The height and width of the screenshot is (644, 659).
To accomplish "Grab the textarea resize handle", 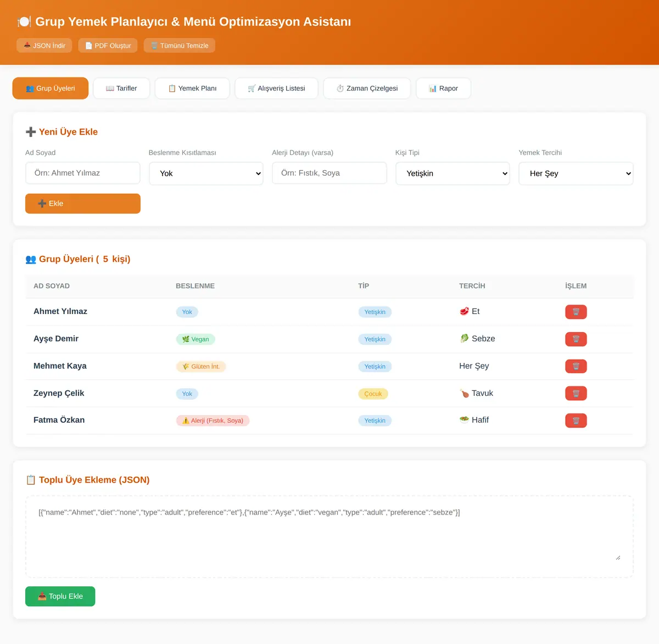I will point(618,557).
